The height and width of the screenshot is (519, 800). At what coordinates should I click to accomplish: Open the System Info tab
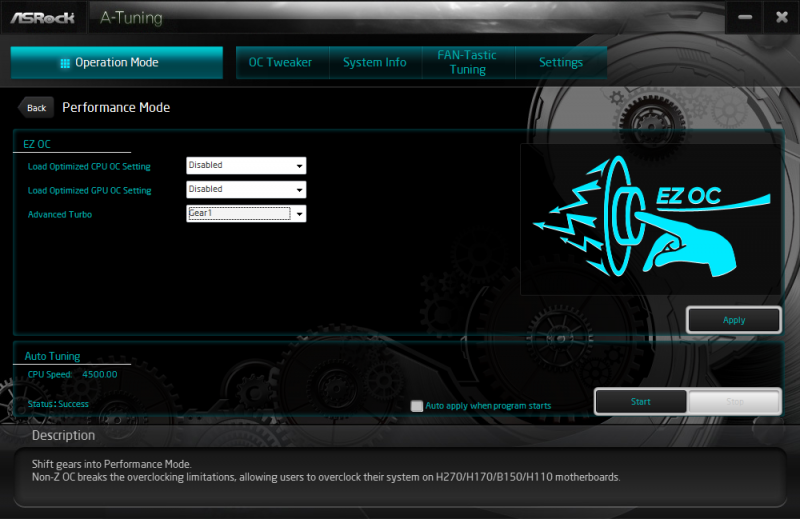[x=374, y=63]
